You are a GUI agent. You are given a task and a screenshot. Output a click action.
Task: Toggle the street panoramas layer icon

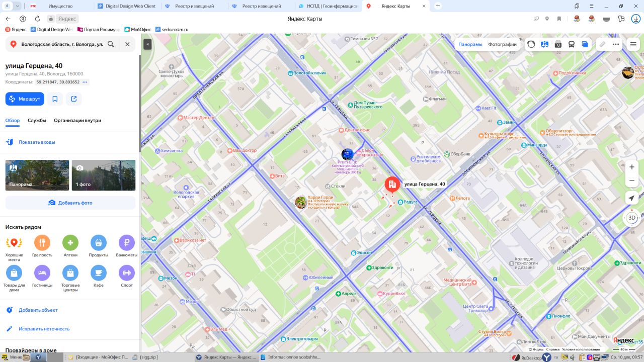click(544, 44)
